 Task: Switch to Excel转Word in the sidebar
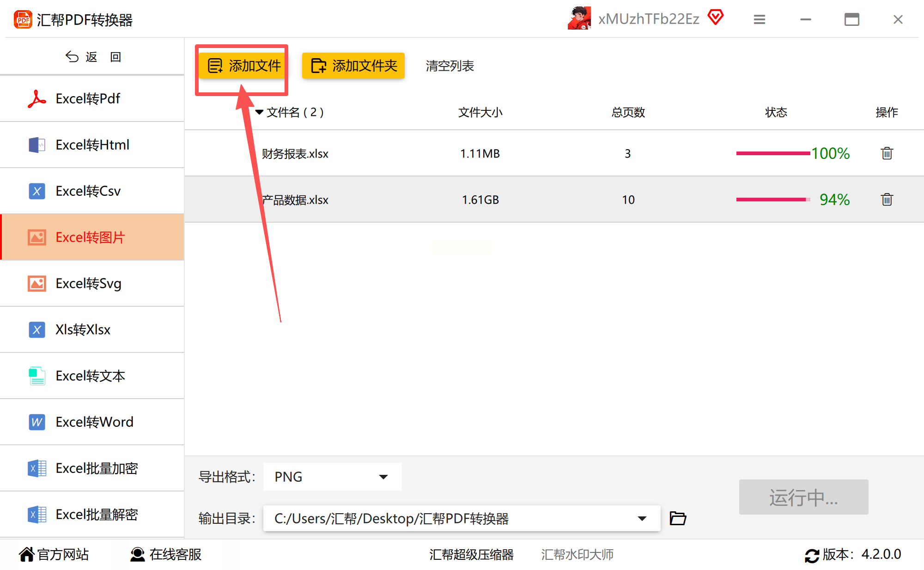tap(94, 422)
